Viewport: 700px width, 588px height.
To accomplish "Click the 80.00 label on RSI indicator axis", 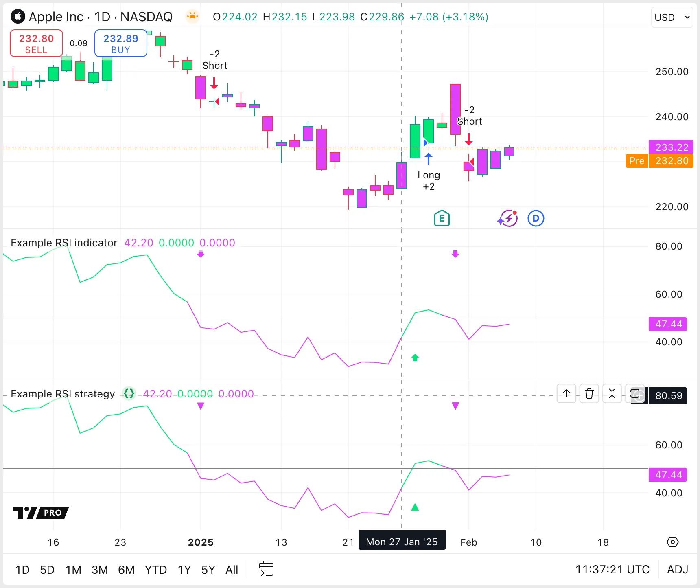I will (669, 246).
